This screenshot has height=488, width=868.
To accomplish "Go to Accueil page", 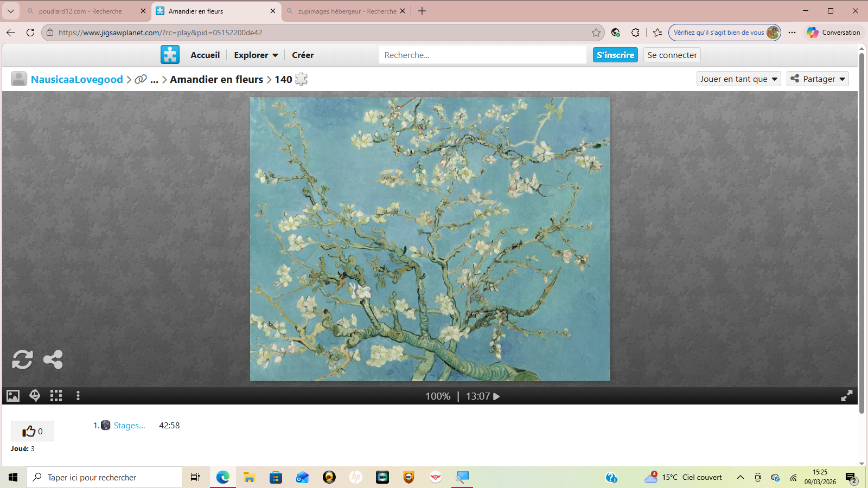I will 205,55.
